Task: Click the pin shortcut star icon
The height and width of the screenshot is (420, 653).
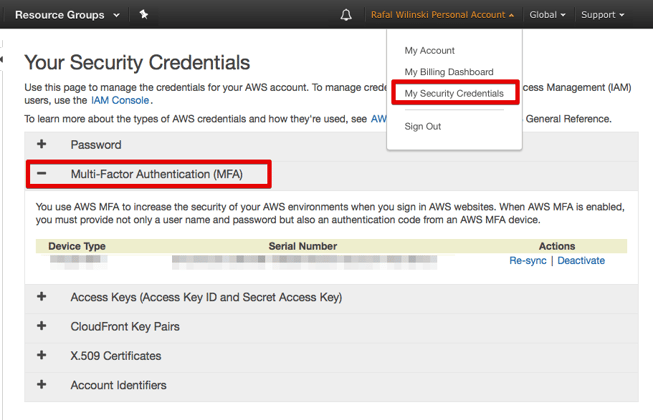Action: click(x=144, y=15)
